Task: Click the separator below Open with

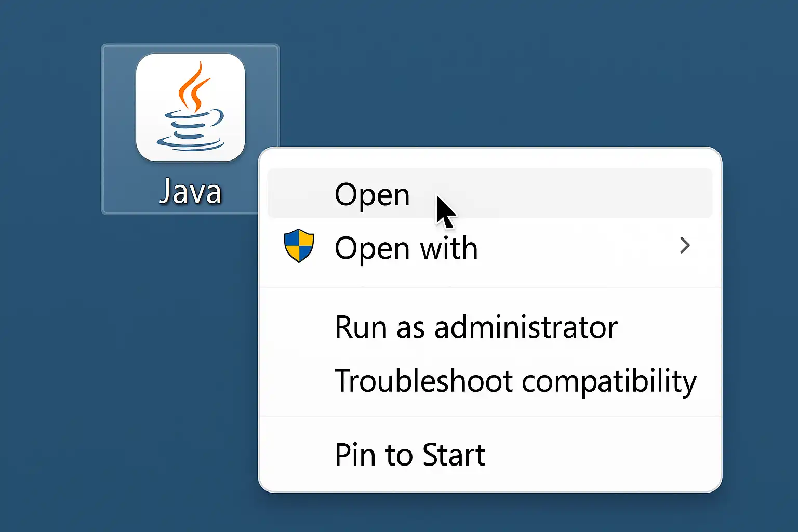Action: (489, 287)
